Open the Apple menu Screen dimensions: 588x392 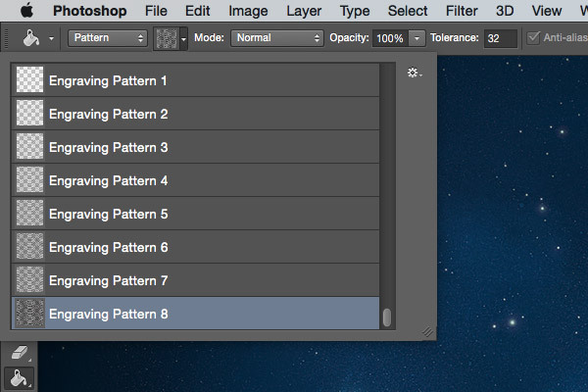click(x=26, y=11)
